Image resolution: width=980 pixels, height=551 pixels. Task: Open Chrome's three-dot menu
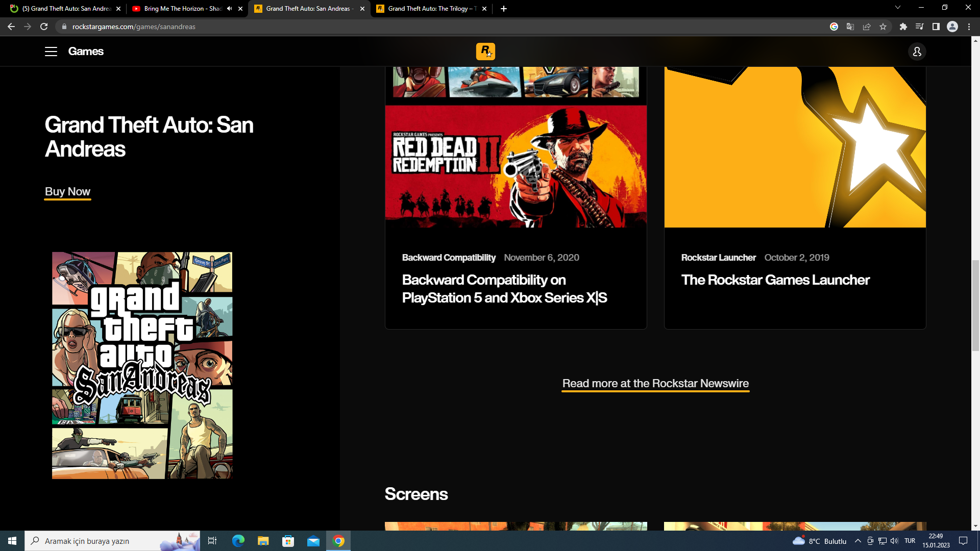point(969,27)
